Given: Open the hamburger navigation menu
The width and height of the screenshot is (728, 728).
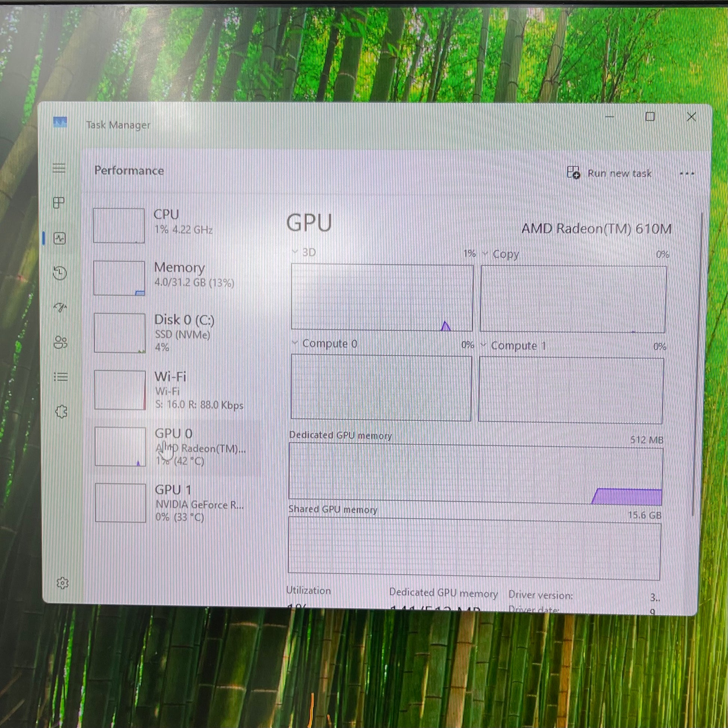Looking at the screenshot, I should click(x=59, y=168).
